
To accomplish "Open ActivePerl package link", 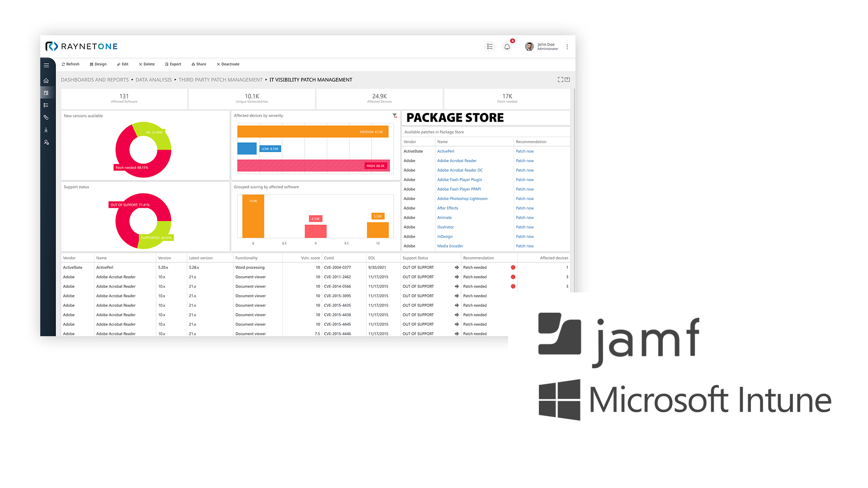I will point(446,151).
